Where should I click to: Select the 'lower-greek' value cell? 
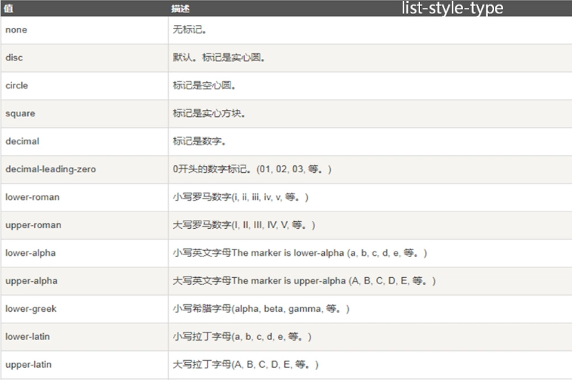tap(85, 309)
